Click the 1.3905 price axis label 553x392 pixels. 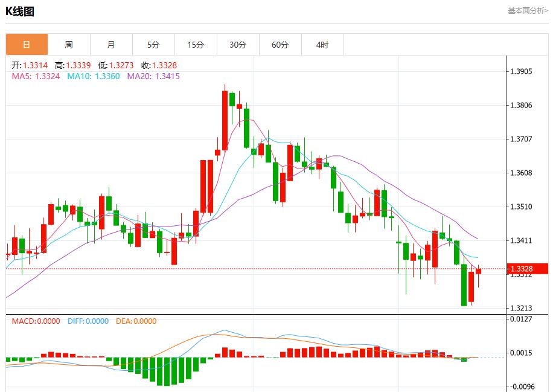521,71
